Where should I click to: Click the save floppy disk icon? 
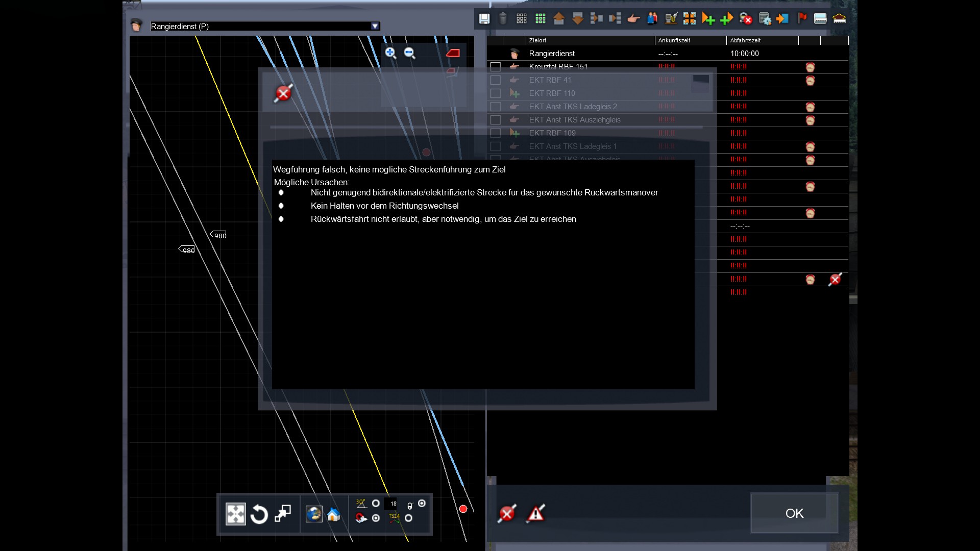click(x=484, y=19)
